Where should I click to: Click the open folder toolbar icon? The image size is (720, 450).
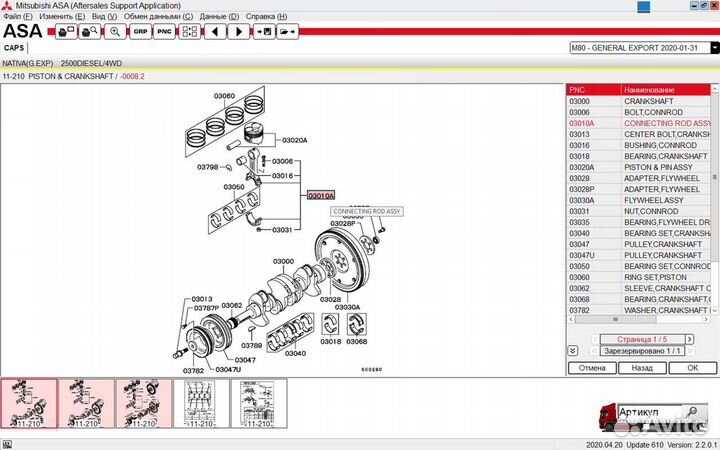point(287,32)
